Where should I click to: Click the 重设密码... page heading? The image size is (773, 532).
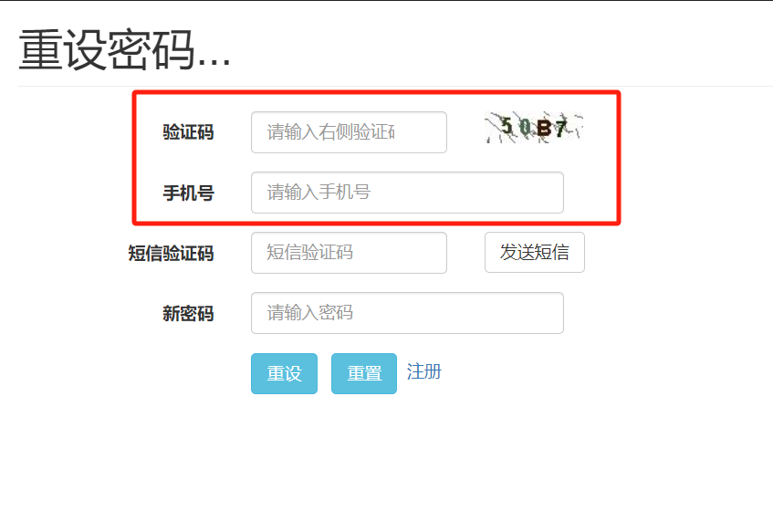coord(125,50)
